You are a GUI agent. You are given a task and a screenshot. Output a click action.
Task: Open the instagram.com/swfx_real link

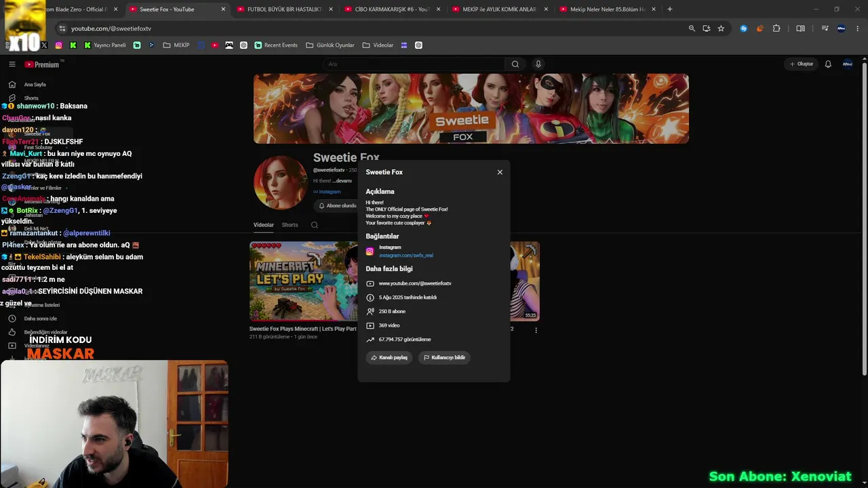pos(406,256)
